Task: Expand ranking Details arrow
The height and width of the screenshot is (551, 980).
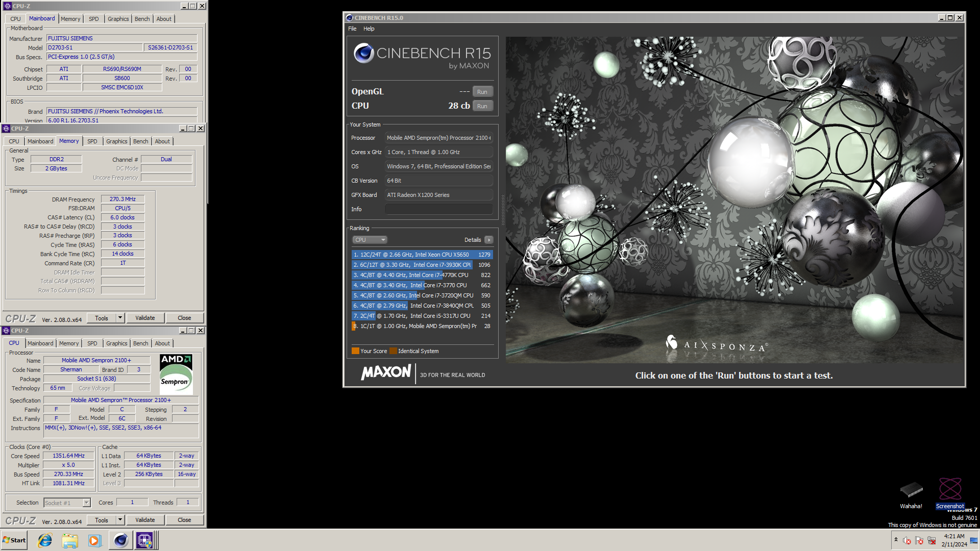Action: click(489, 240)
